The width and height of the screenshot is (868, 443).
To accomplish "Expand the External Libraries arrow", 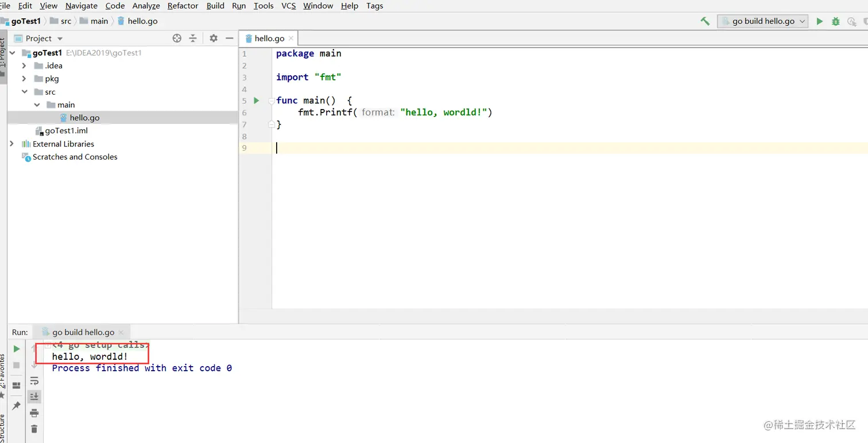I will [12, 144].
